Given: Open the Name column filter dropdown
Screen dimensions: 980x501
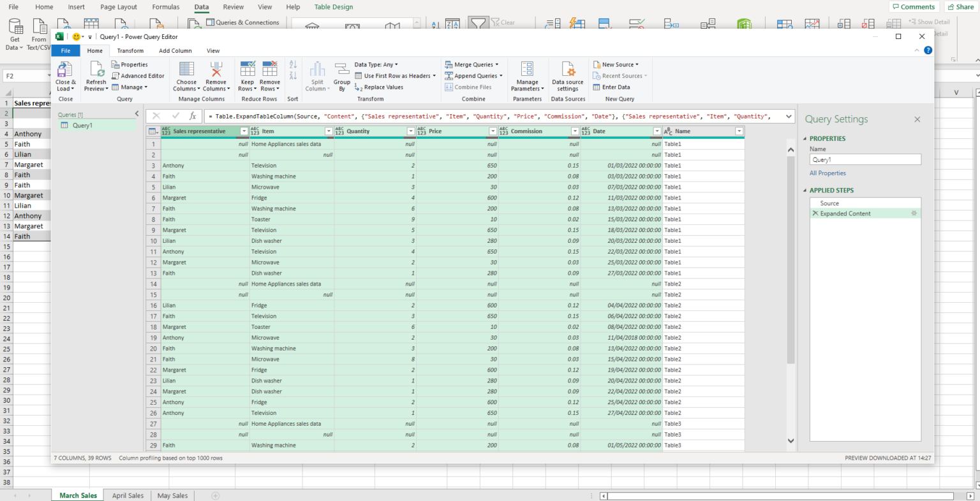Looking at the screenshot, I should 739,131.
